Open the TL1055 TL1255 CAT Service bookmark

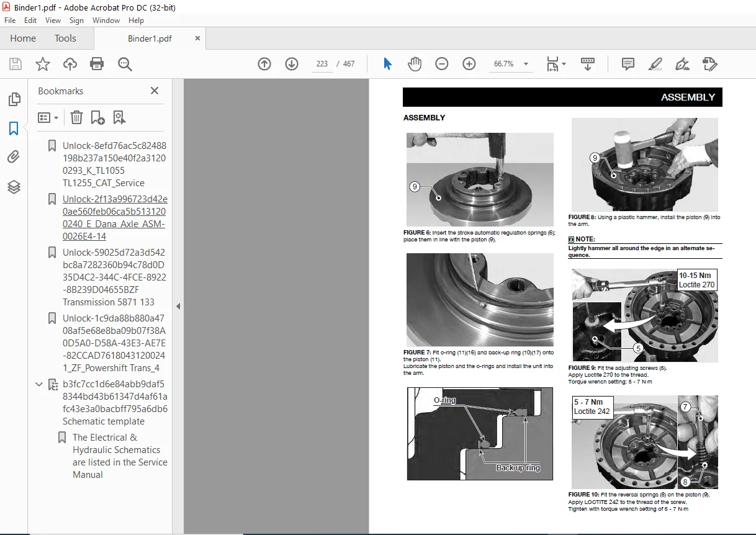click(x=114, y=164)
